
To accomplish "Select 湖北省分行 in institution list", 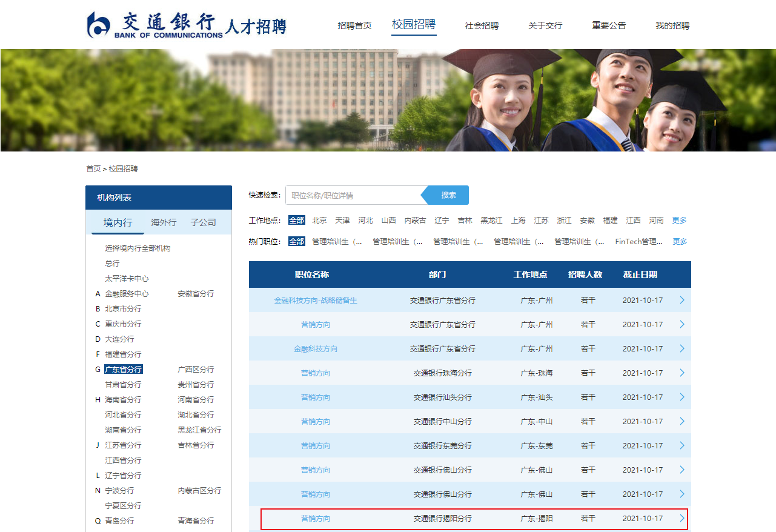I will pyautogui.click(x=196, y=415).
